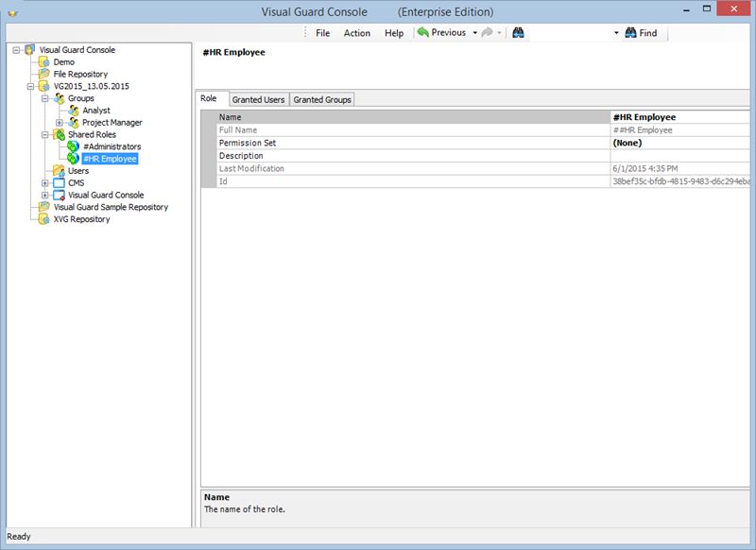756x550 pixels.
Task: Click the search text field before Find
Action: pyautogui.click(x=570, y=33)
